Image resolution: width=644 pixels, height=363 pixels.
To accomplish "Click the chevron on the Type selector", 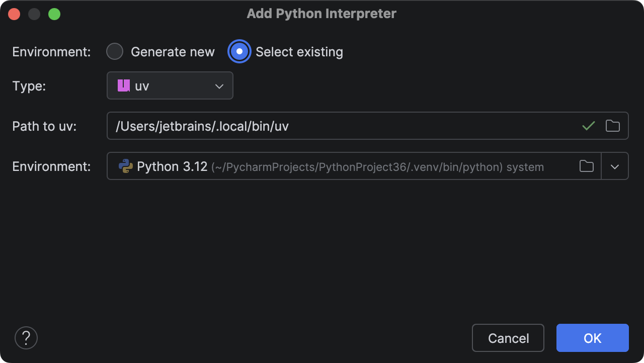I will (x=219, y=85).
